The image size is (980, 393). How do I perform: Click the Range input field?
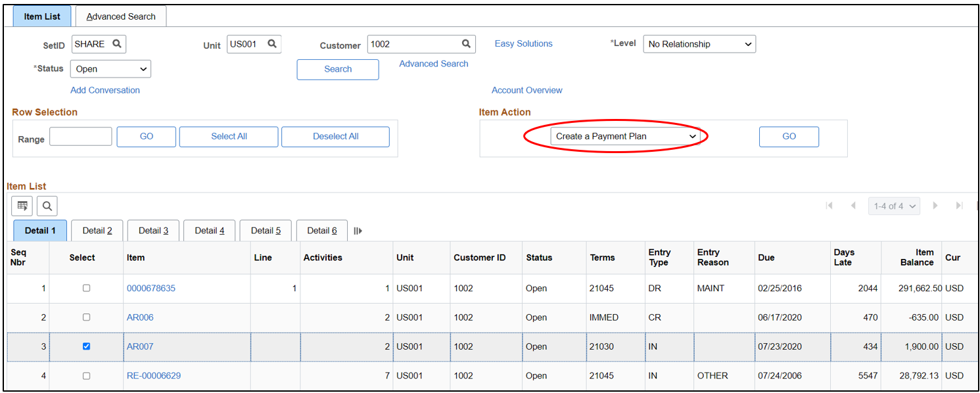tap(81, 137)
